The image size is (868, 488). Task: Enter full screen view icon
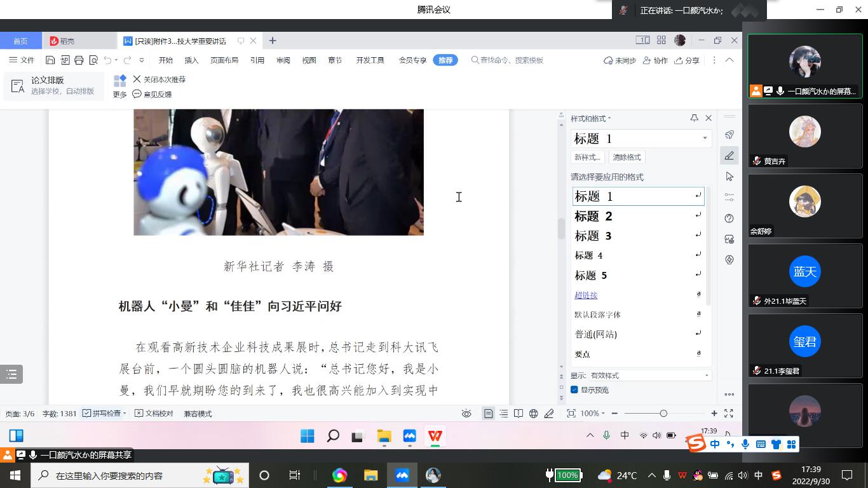(x=729, y=414)
